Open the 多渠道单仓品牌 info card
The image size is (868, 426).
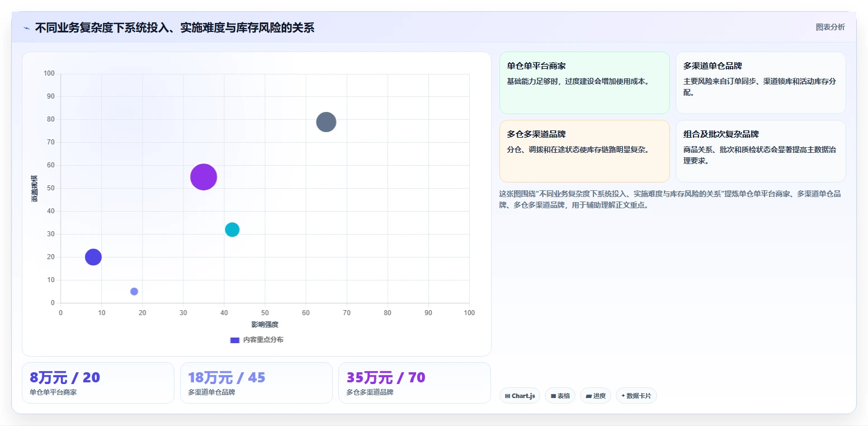click(x=761, y=83)
